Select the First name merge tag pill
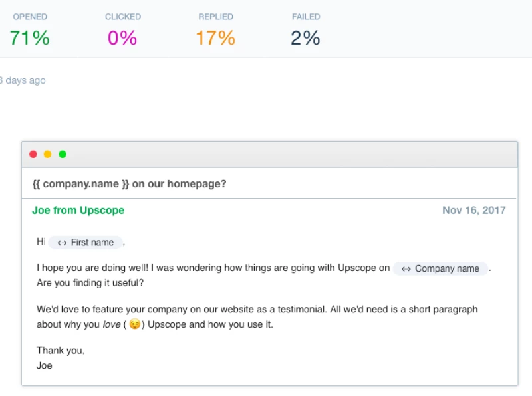 point(86,243)
